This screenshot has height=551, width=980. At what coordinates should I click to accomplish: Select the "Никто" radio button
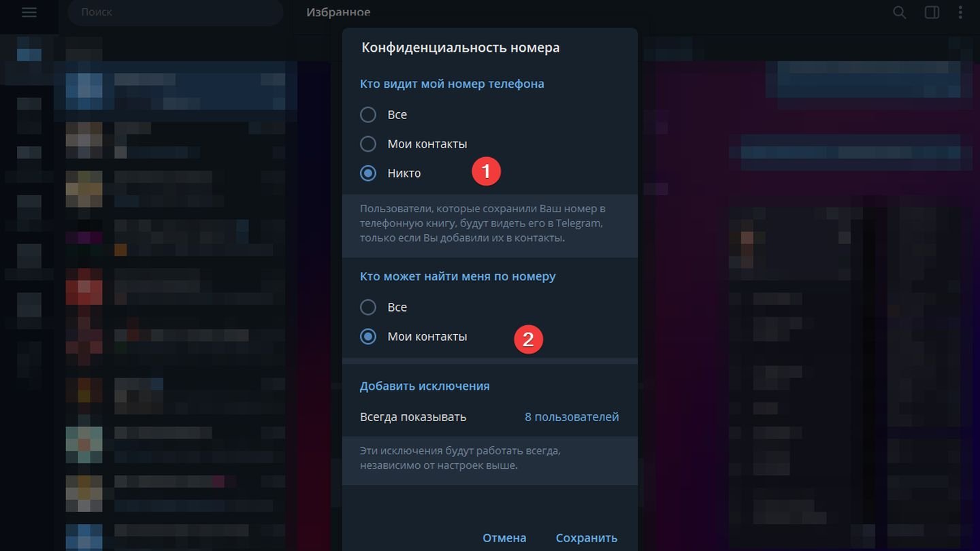coord(367,173)
